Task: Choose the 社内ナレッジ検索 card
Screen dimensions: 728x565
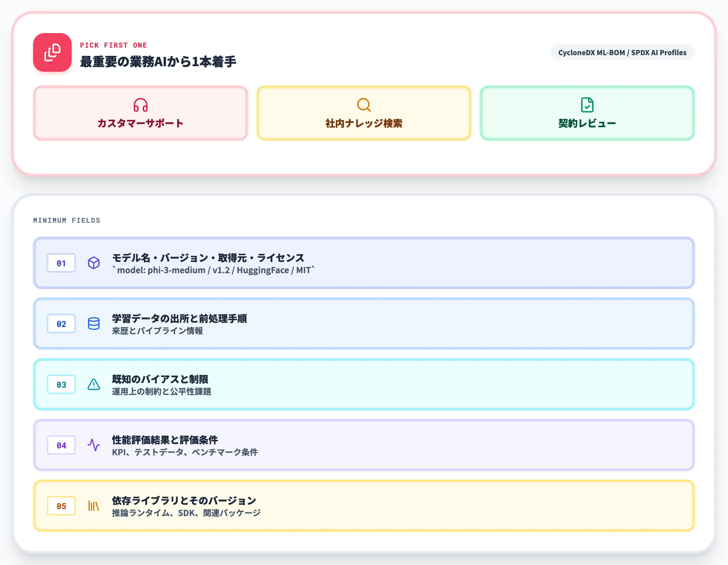Action: coord(364,113)
